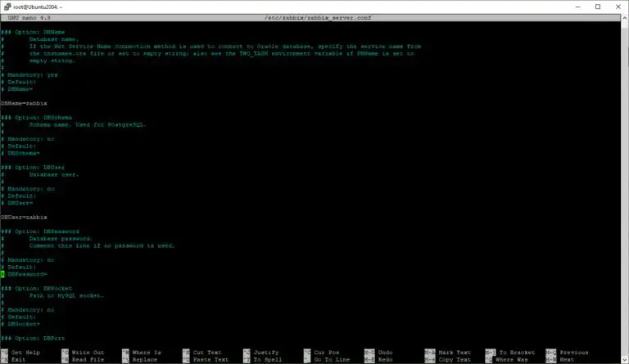
Task: Click the scrollbar's down arrow
Action: point(625,360)
